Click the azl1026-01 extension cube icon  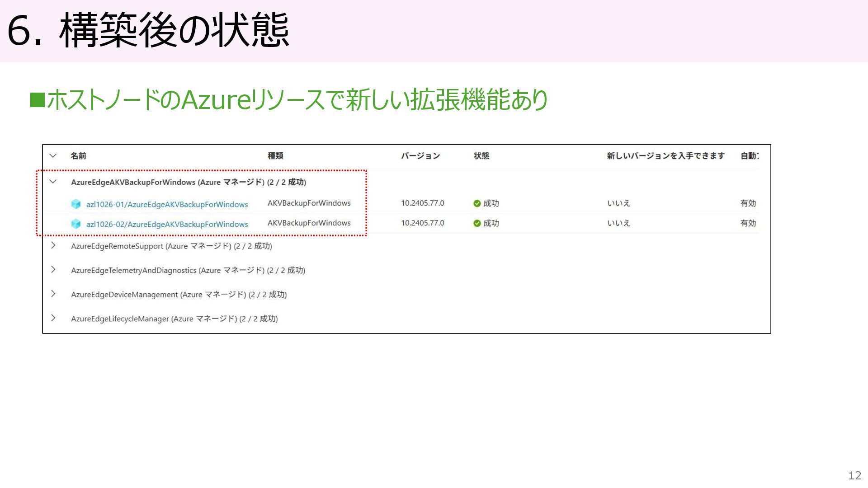pyautogui.click(x=76, y=204)
